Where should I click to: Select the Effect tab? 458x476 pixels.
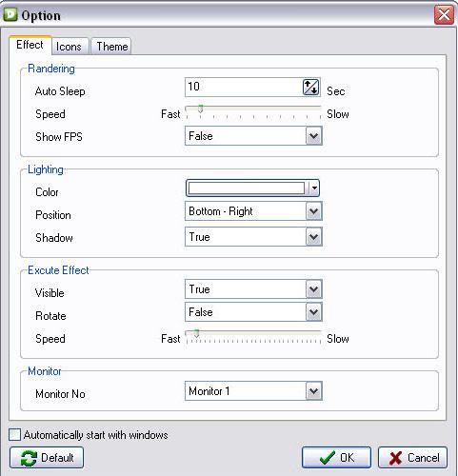pyautogui.click(x=30, y=45)
